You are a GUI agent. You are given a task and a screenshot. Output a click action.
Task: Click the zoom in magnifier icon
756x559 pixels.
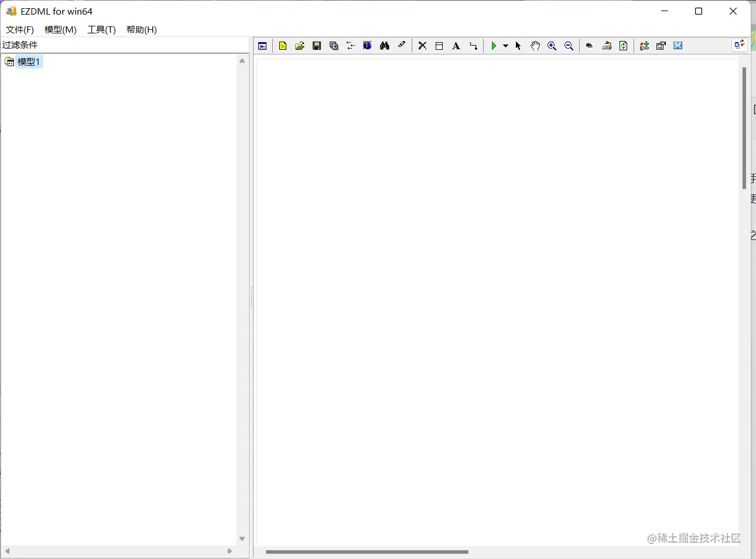click(552, 46)
